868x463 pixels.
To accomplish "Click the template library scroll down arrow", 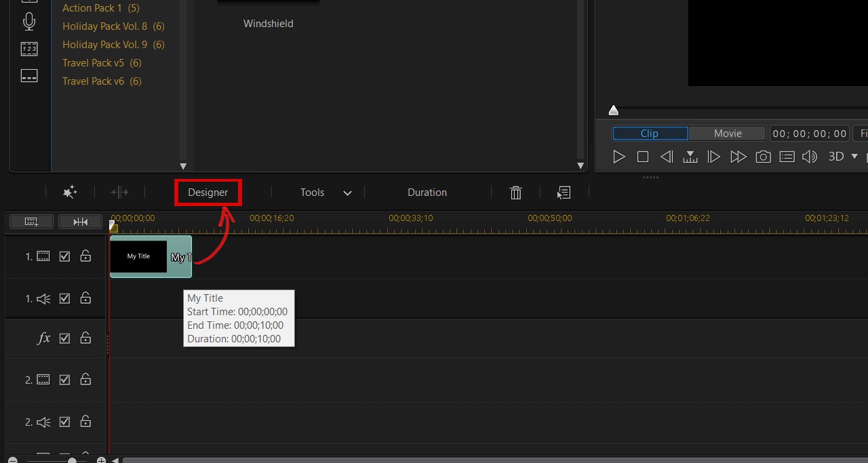I will [x=580, y=165].
